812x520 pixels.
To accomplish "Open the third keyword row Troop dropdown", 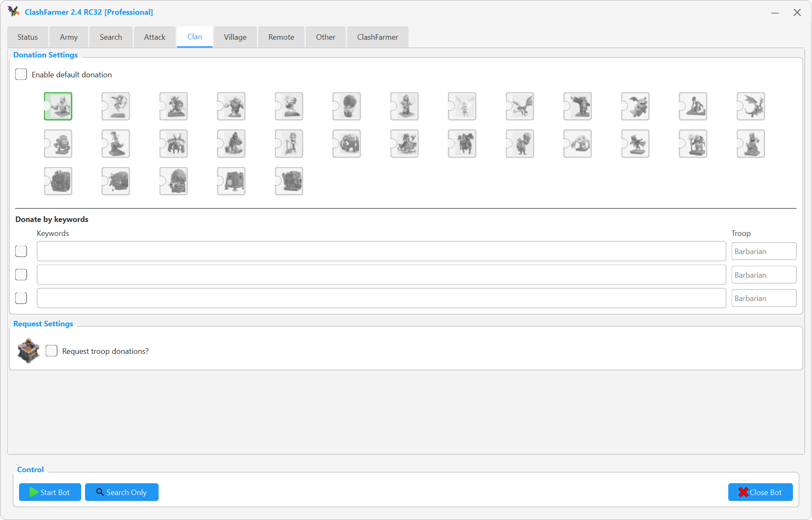I will pos(764,298).
